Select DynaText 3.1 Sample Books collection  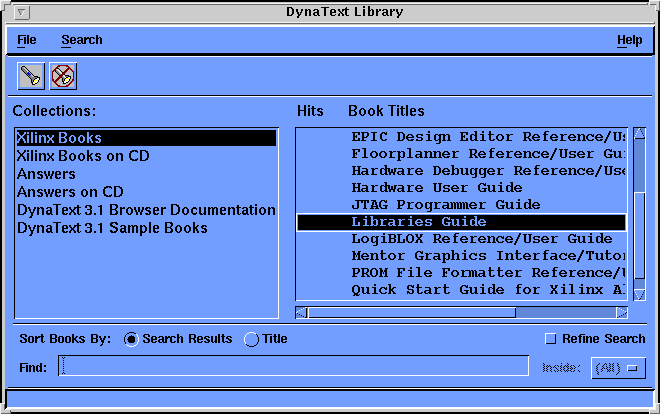(112, 228)
